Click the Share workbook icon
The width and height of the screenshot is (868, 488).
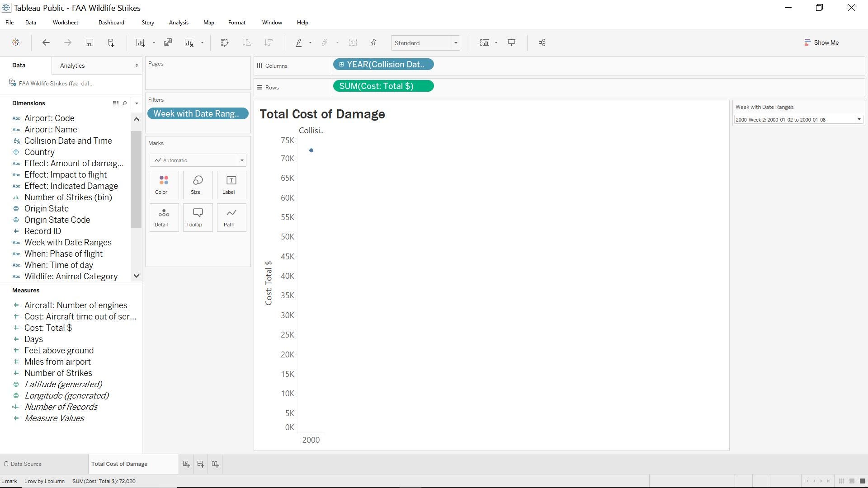[x=542, y=42]
